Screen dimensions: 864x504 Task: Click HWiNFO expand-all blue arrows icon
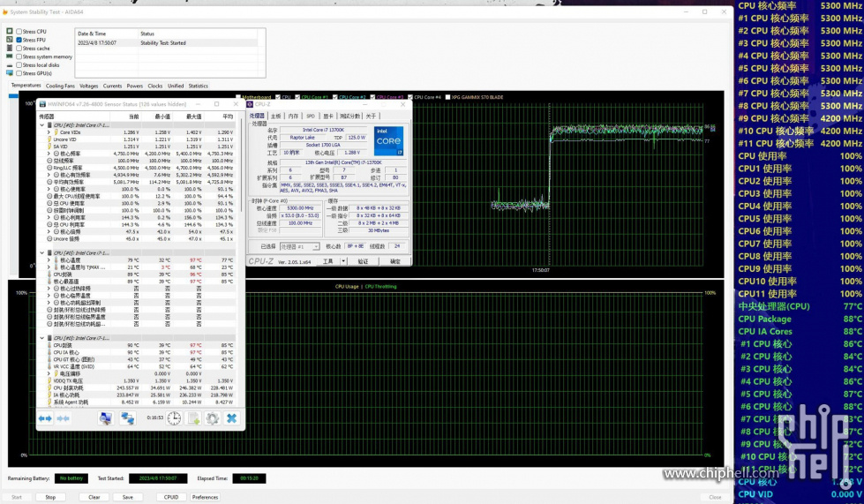coord(45,418)
